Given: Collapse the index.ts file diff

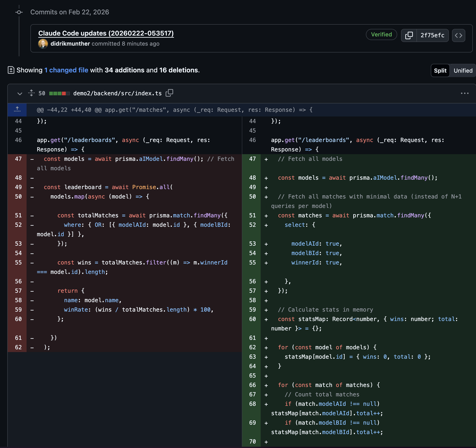Looking at the screenshot, I should point(20,93).
